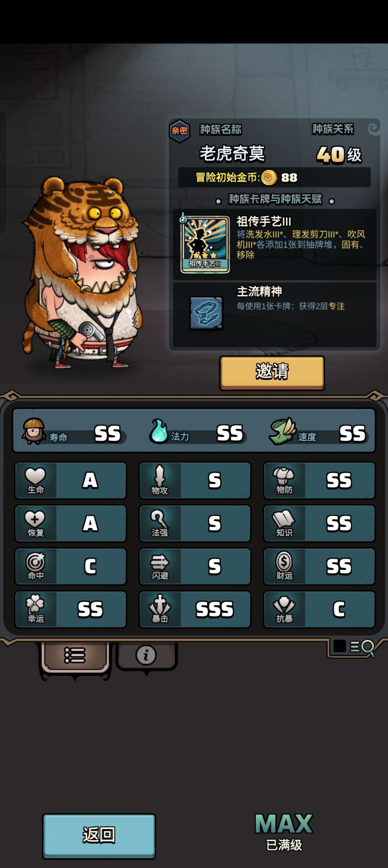The image size is (388, 868).
Task: Tap the 祖传手艺III race card thumbnail
Action: click(205, 244)
